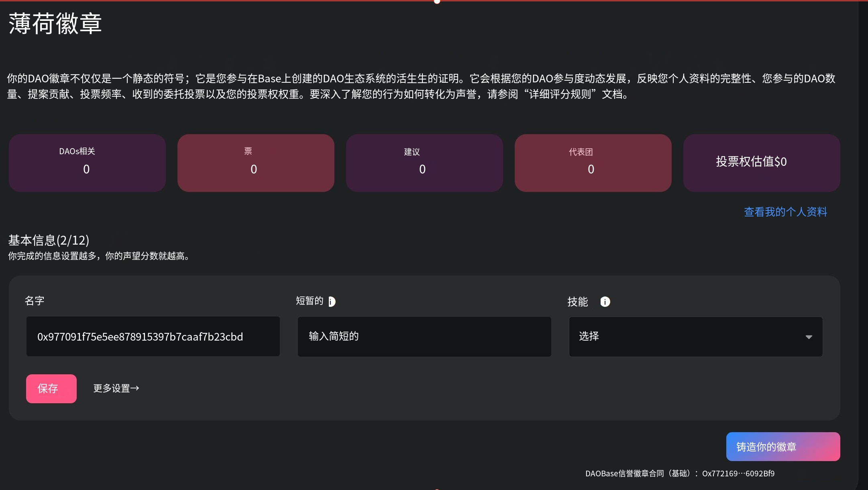Open the 技能 选择 dropdown

pos(696,337)
